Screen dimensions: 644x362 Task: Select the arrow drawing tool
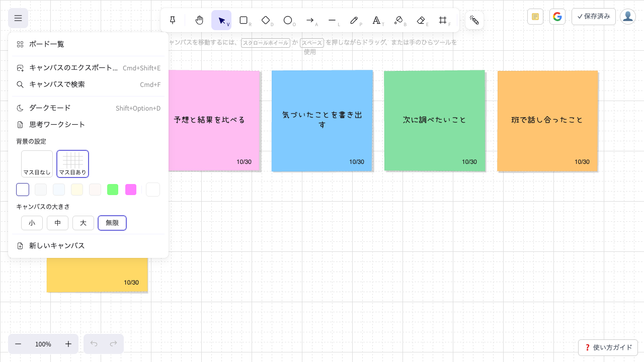(310, 20)
